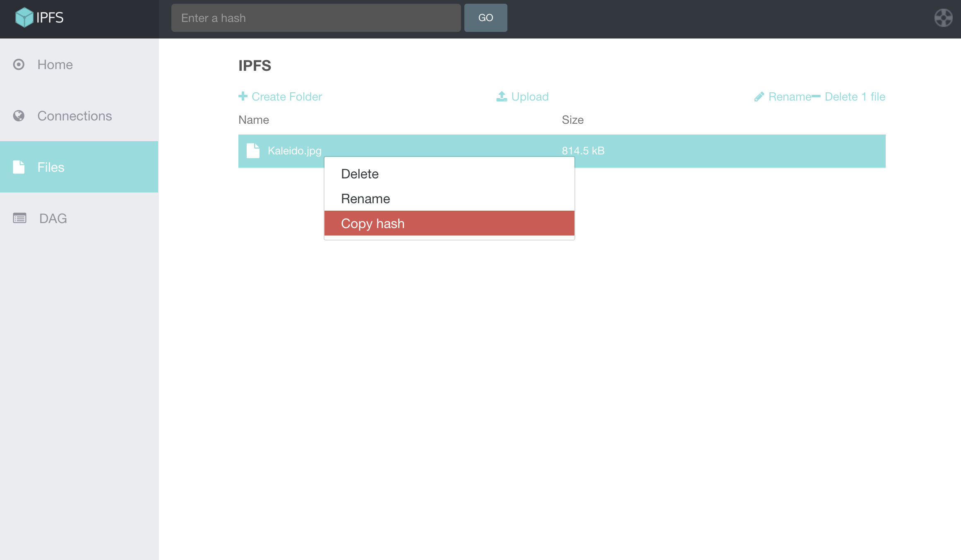Pick Copy hash from context menu
Viewport: 961px width, 560px height.
point(372,224)
